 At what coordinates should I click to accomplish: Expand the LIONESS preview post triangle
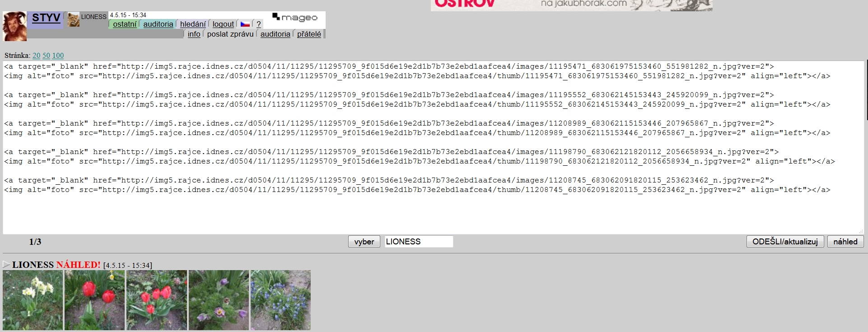click(6, 264)
